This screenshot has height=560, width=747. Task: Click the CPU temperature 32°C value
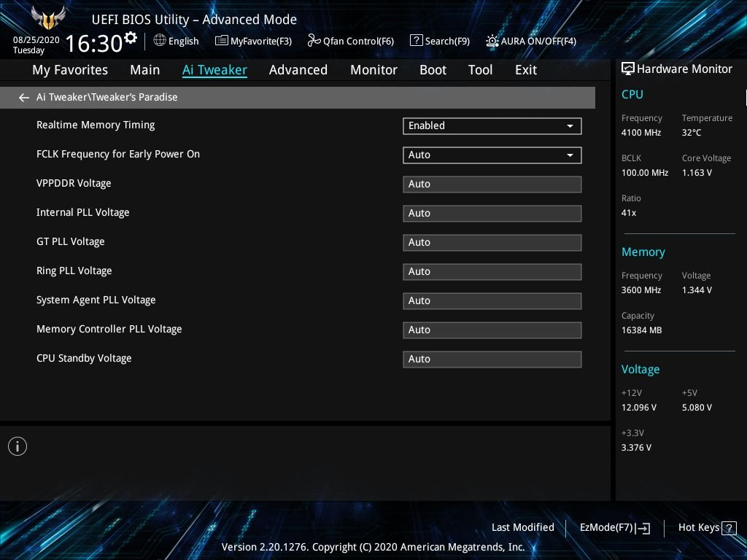692,133
